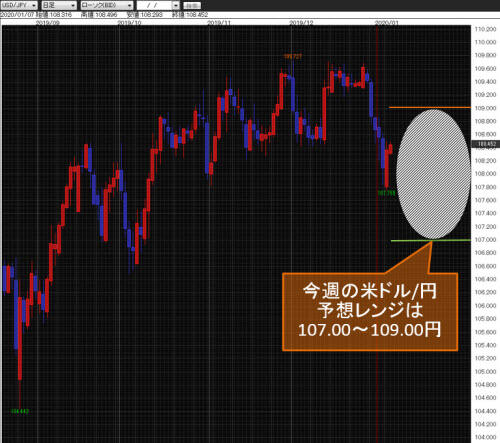Click the 105.000 price axis label
Image resolution: width=500 pixels, height=443 pixels.
[485, 371]
